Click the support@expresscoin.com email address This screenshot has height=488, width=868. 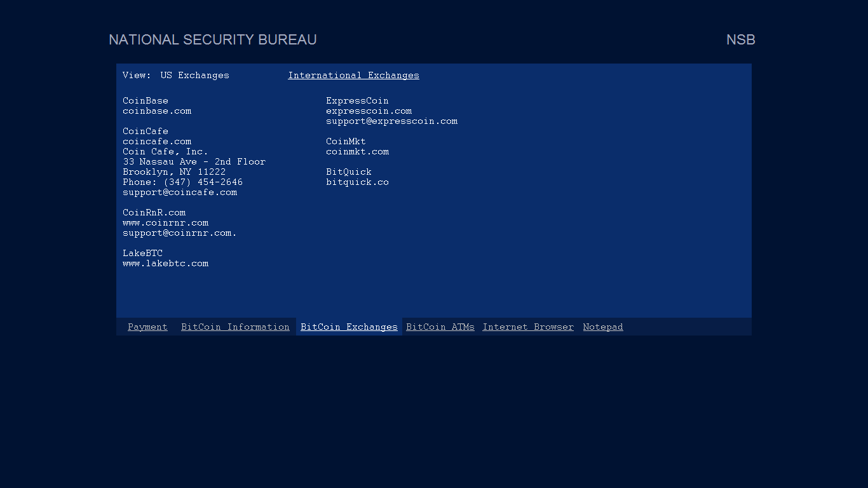tap(391, 121)
